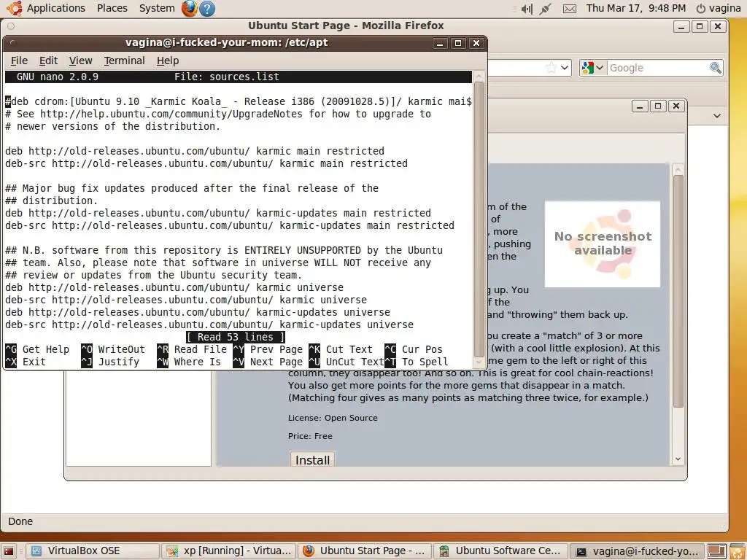Minimize the Software Center window
The height and width of the screenshot is (560, 747).
pos(640,106)
